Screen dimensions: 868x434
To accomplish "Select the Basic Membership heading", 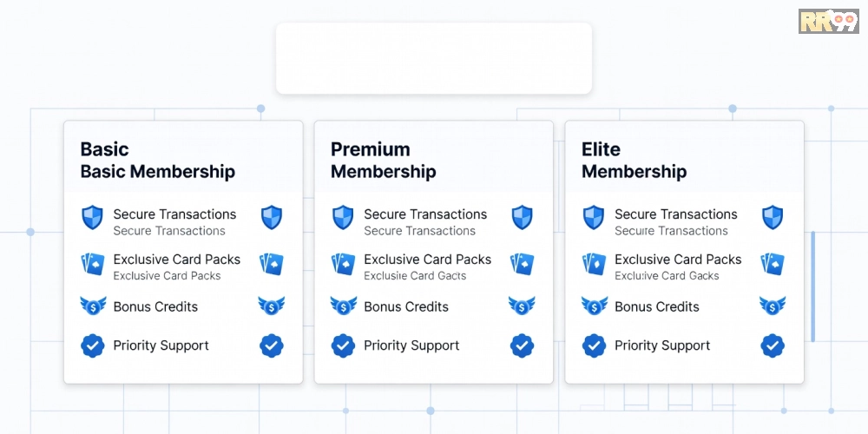I will point(157,161).
